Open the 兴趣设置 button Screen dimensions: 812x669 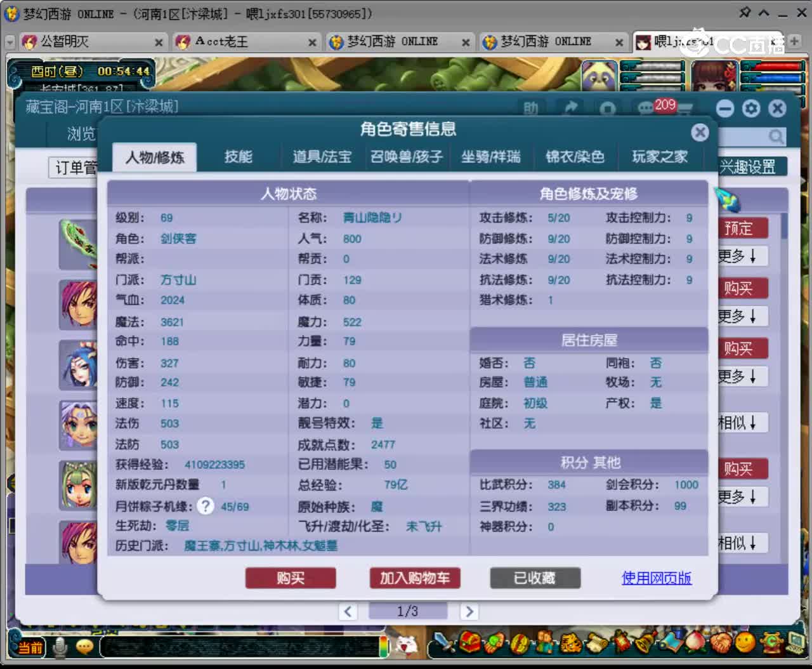pyautogui.click(x=752, y=167)
